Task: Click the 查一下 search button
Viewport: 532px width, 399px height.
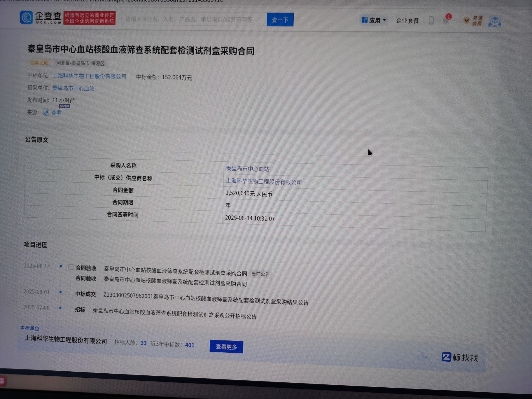Action: point(280,20)
